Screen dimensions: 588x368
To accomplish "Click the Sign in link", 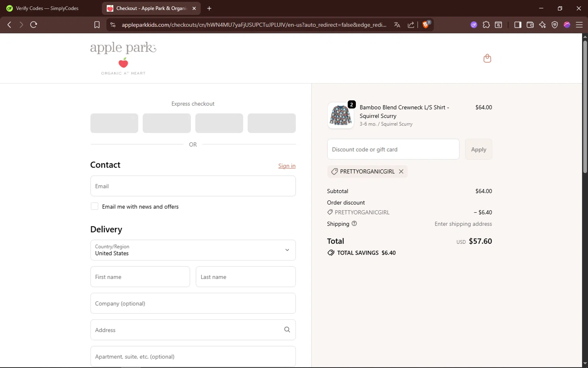I will (287, 166).
